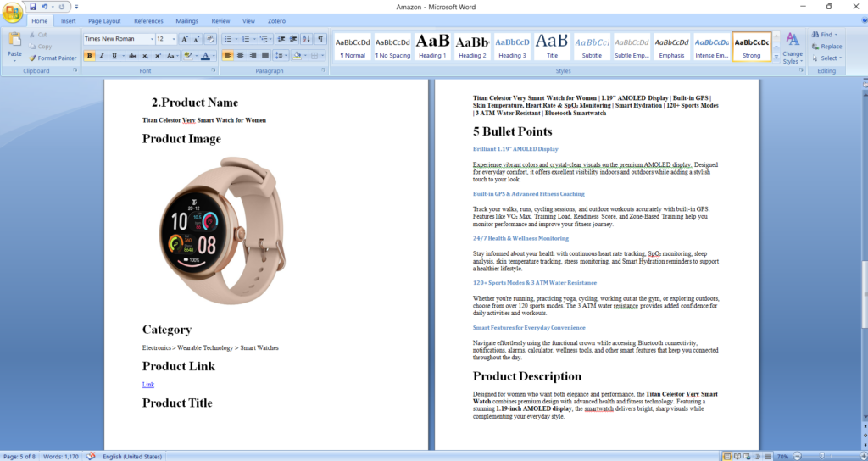Apply superscript formatting
The height and width of the screenshot is (461, 868).
(x=158, y=56)
